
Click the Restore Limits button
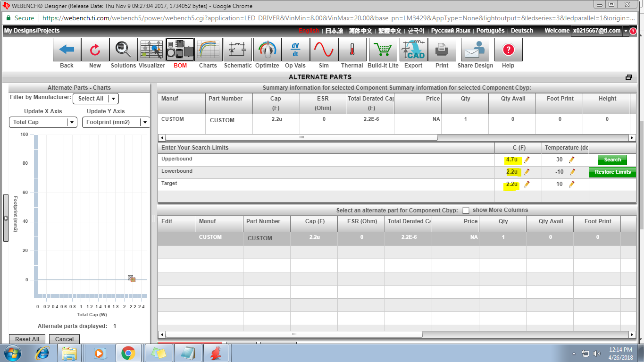(612, 172)
